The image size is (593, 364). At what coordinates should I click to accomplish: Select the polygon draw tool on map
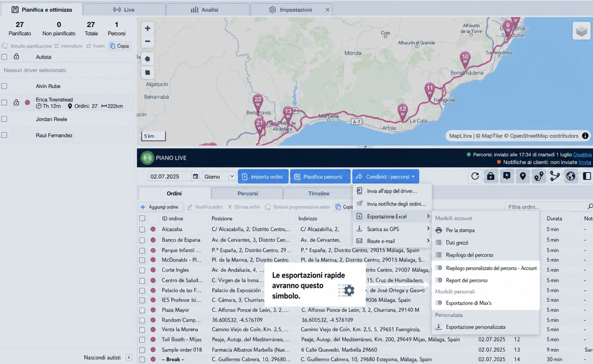pyautogui.click(x=148, y=59)
